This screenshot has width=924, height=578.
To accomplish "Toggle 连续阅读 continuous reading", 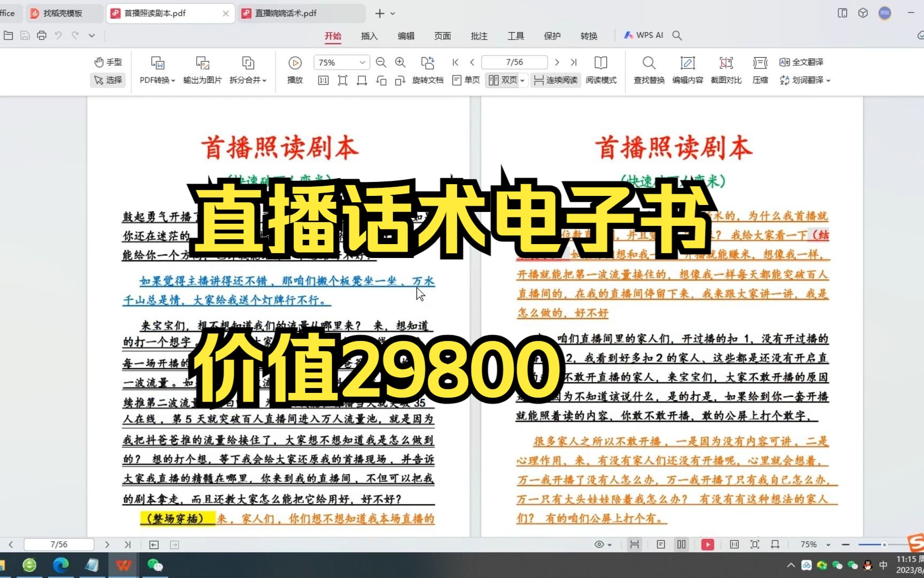I will click(556, 80).
